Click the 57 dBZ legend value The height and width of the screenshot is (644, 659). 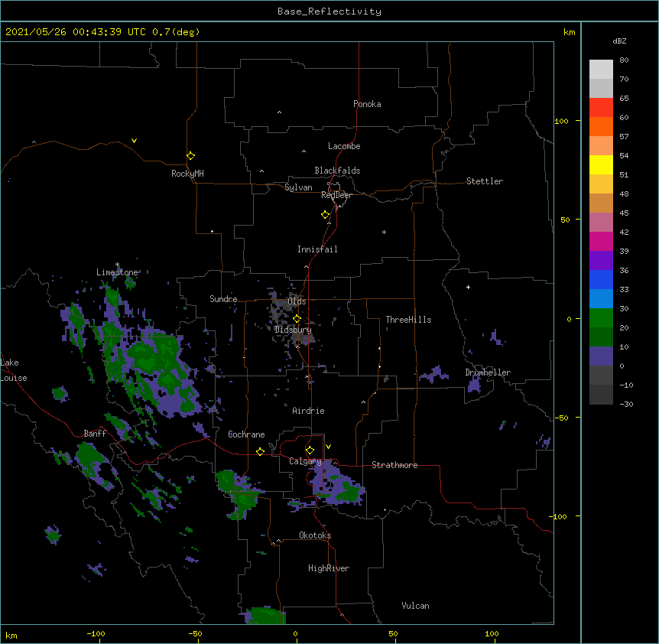(624, 137)
